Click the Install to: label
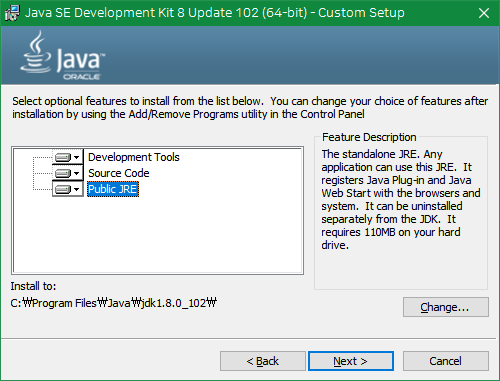This screenshot has height=381, width=500. click(x=33, y=286)
